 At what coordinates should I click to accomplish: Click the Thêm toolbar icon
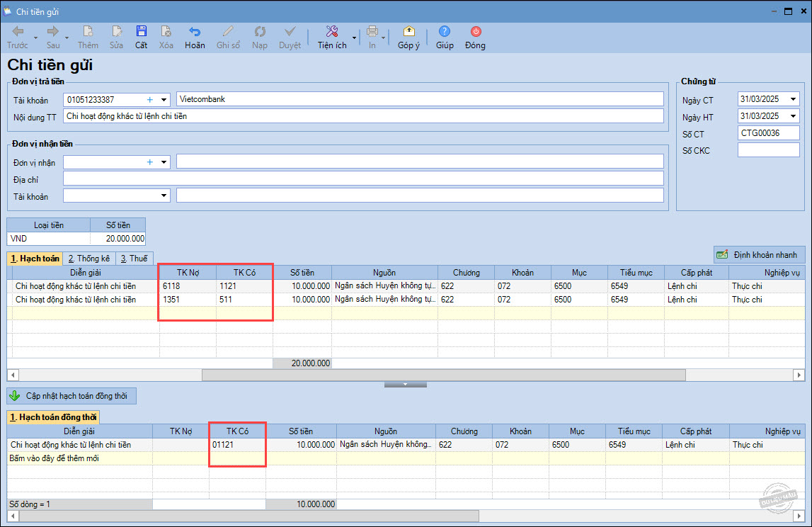pyautogui.click(x=88, y=38)
